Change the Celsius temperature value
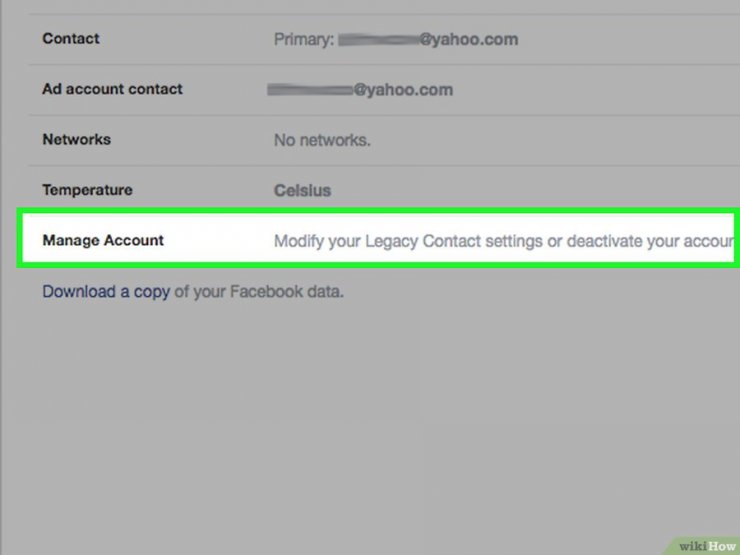 pos(303,190)
